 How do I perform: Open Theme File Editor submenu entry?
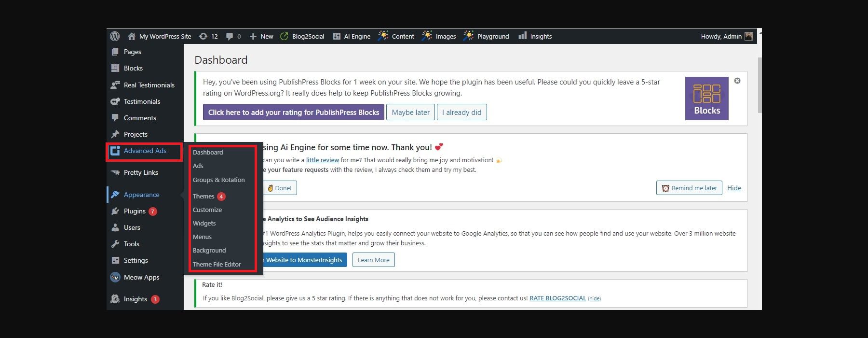217,264
